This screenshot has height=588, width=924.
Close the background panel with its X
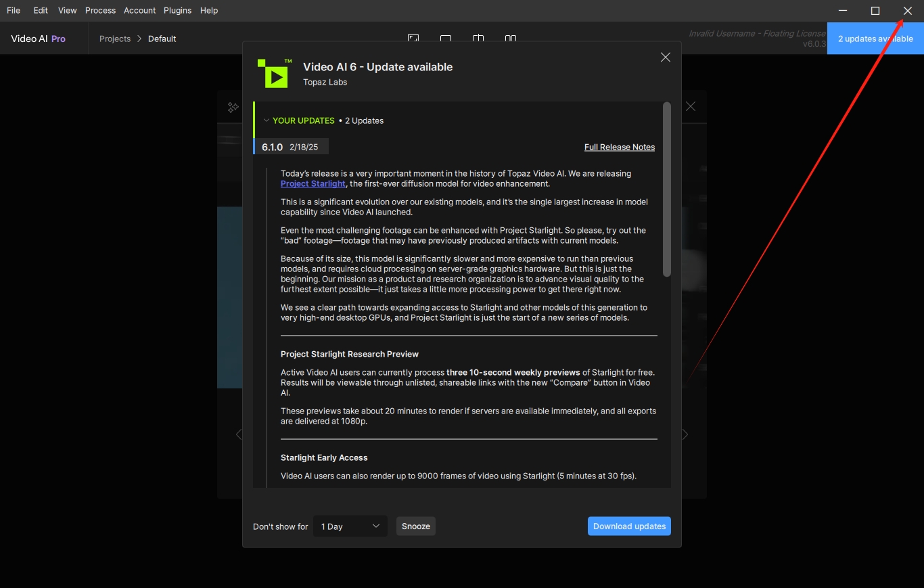(691, 106)
